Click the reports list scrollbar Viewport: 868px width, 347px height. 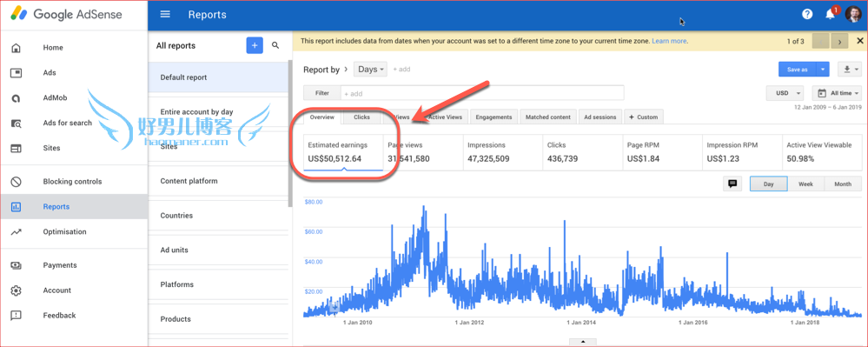[290, 133]
